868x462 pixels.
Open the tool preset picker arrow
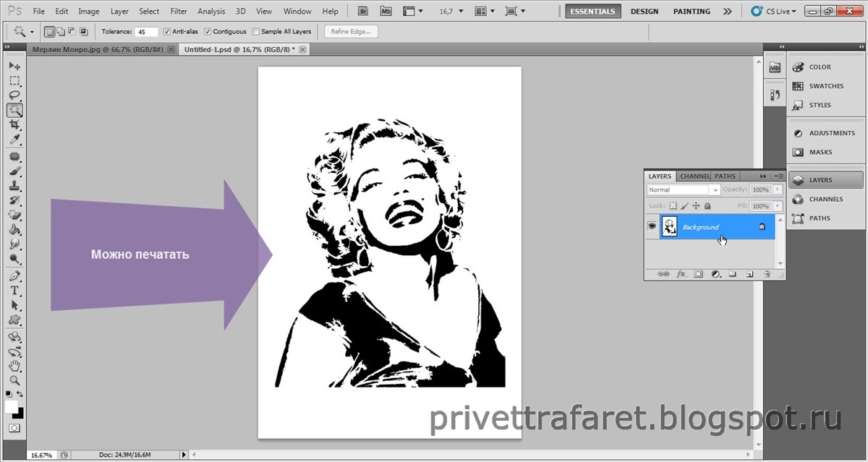coord(32,32)
